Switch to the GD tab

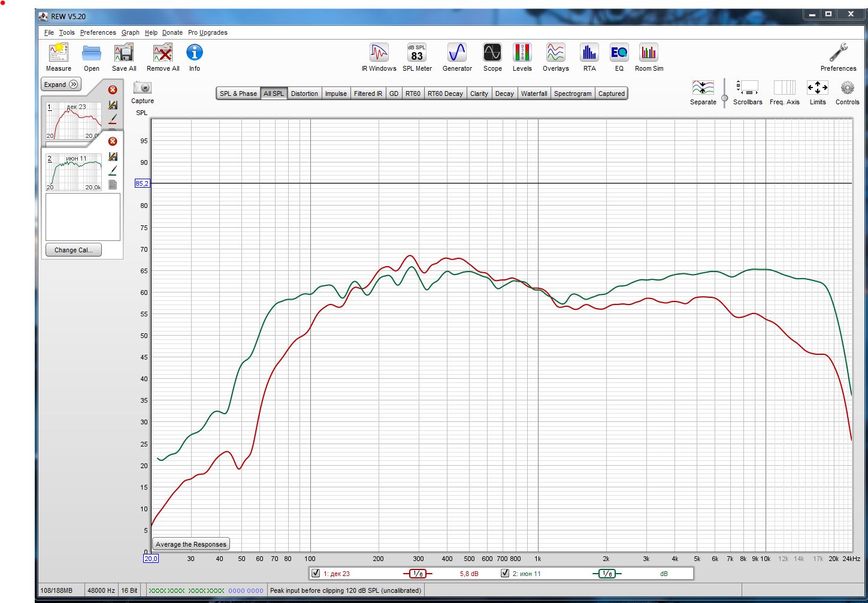[x=394, y=94]
